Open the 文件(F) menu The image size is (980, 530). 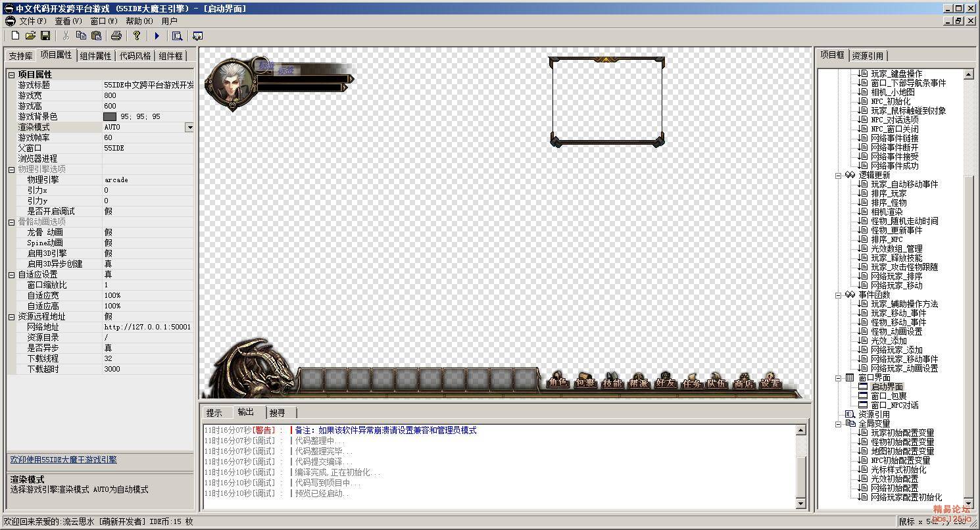coord(33,21)
